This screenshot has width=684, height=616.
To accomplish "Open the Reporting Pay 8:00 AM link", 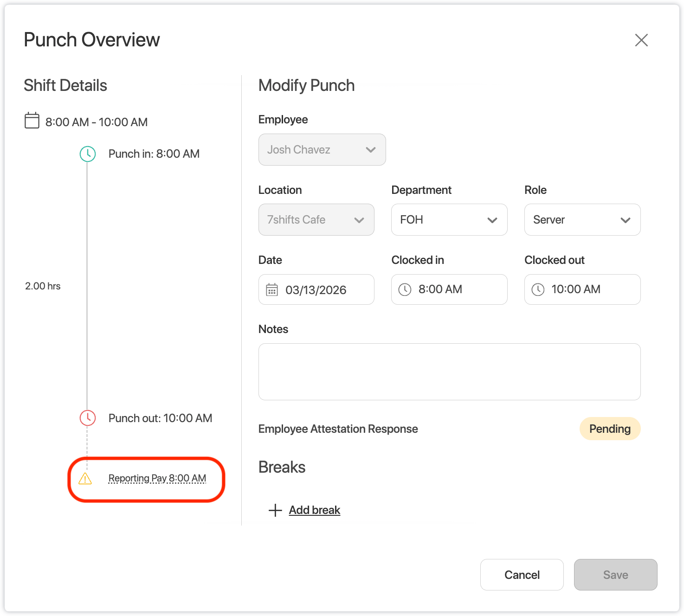I will point(157,478).
